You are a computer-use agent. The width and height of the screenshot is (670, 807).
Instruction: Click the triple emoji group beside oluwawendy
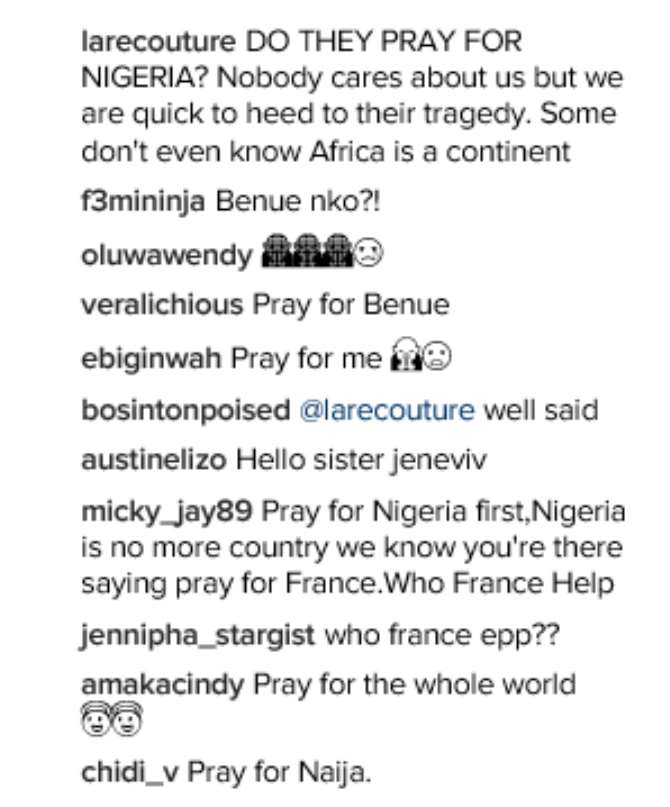307,251
